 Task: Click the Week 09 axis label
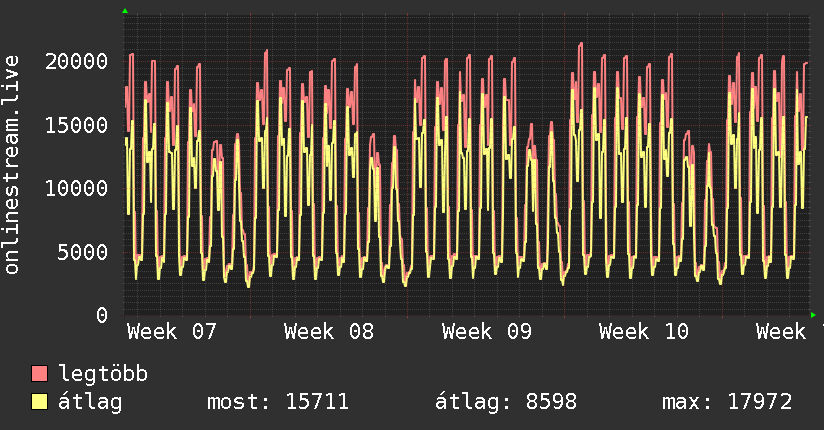click(x=487, y=332)
